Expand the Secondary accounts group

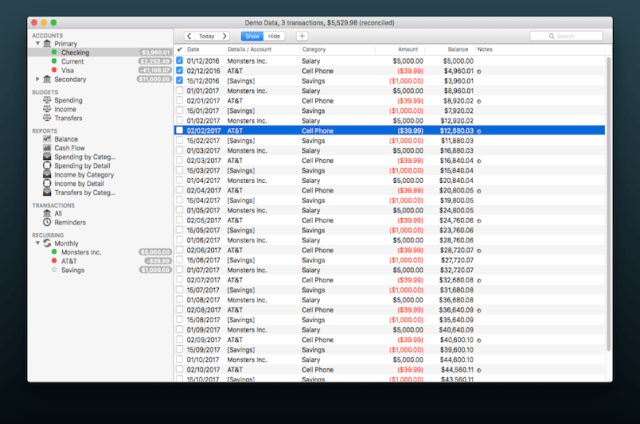click(x=38, y=79)
